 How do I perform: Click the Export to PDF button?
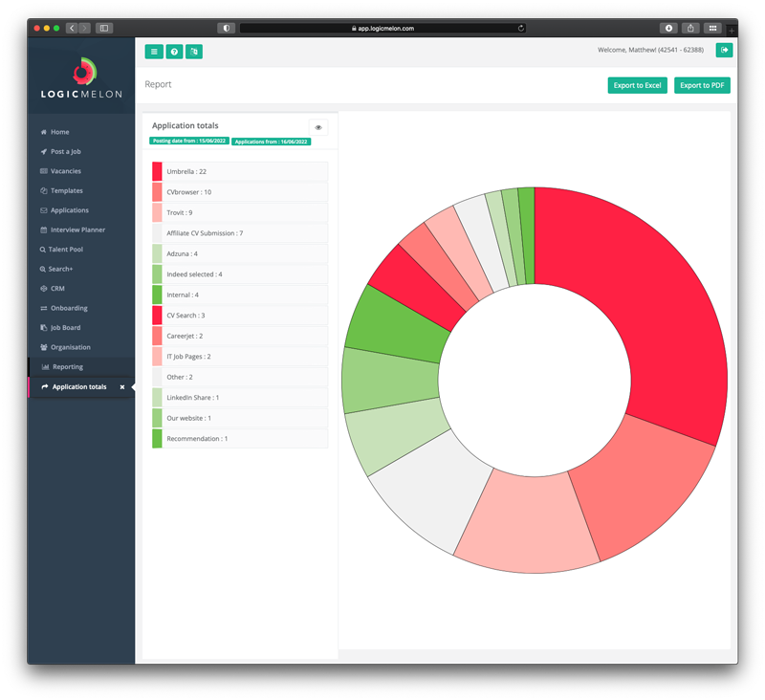pos(702,85)
